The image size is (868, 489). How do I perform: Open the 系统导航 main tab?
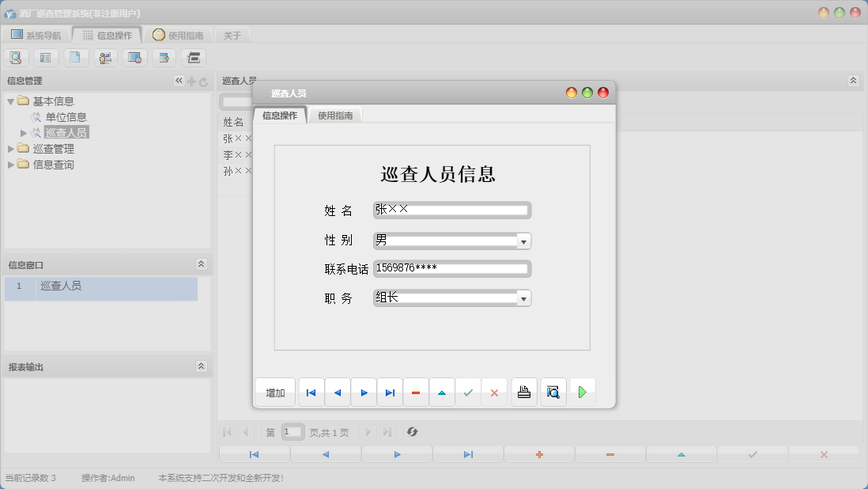tap(36, 35)
